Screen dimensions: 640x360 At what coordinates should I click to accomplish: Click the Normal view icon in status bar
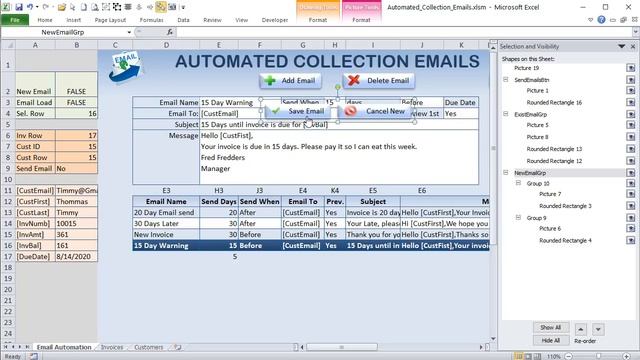(x=518, y=356)
